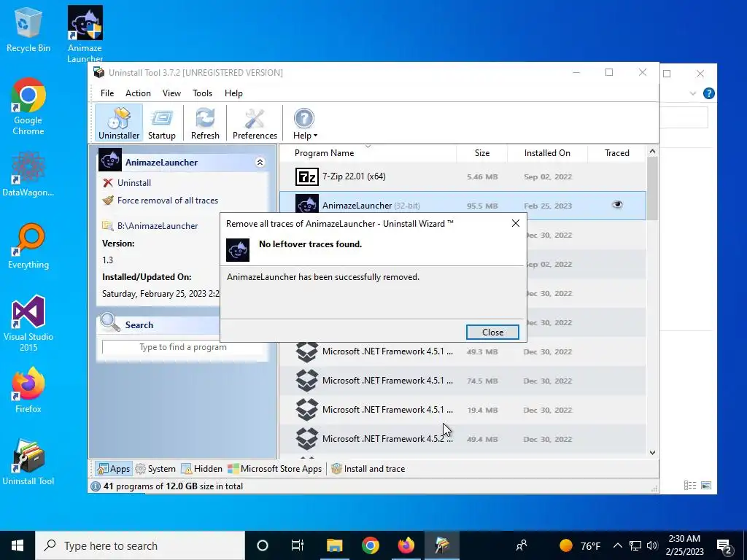Viewport: 747px width, 560px height.
Task: Switch to the Startup toolbar section
Action: coord(161,123)
